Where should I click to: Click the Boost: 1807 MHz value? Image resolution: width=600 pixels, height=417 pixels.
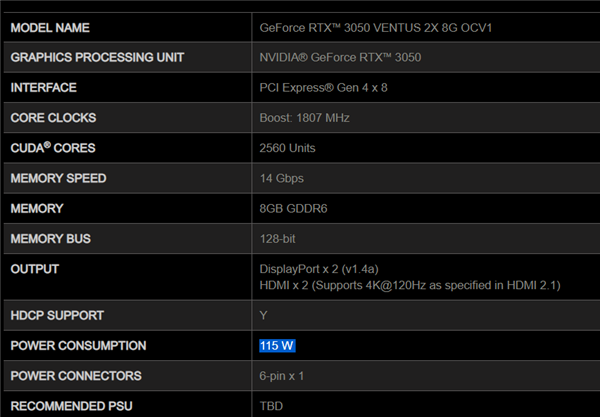(x=304, y=118)
